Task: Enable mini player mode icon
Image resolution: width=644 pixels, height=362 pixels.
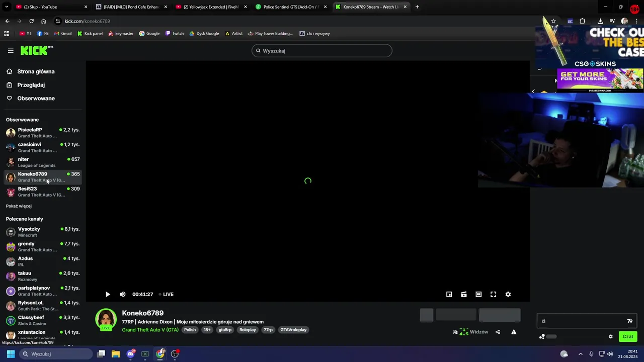Action: tap(449, 294)
